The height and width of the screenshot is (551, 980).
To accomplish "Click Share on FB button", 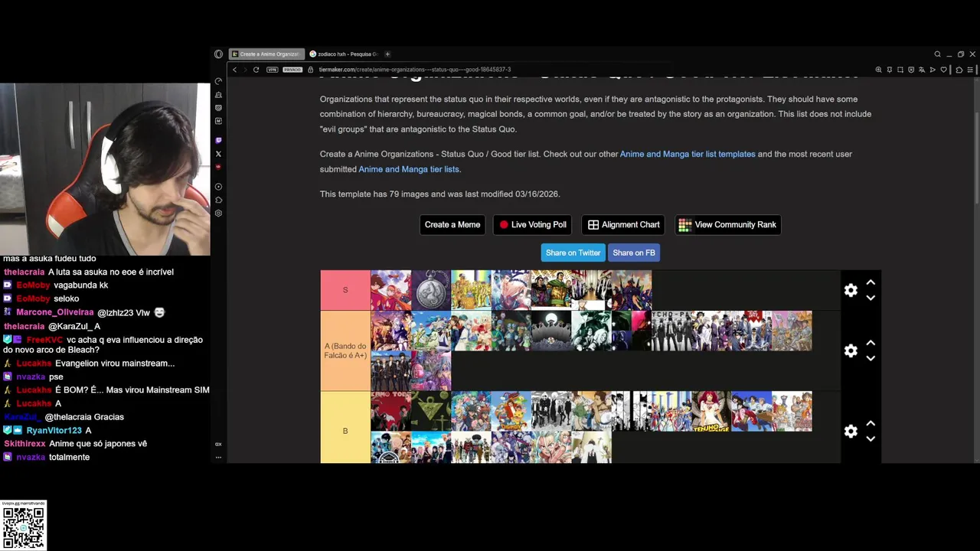I will pyautogui.click(x=634, y=253).
